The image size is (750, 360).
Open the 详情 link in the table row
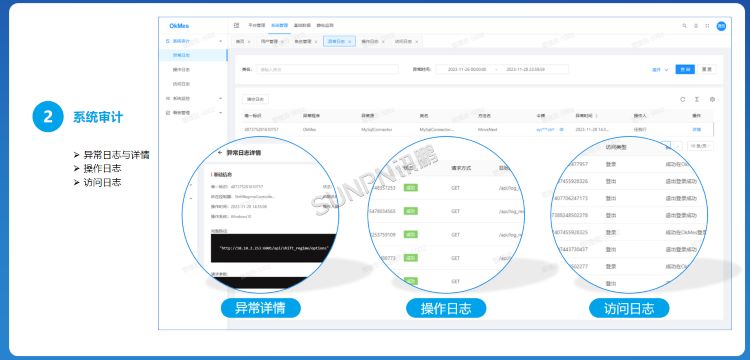coord(696,130)
